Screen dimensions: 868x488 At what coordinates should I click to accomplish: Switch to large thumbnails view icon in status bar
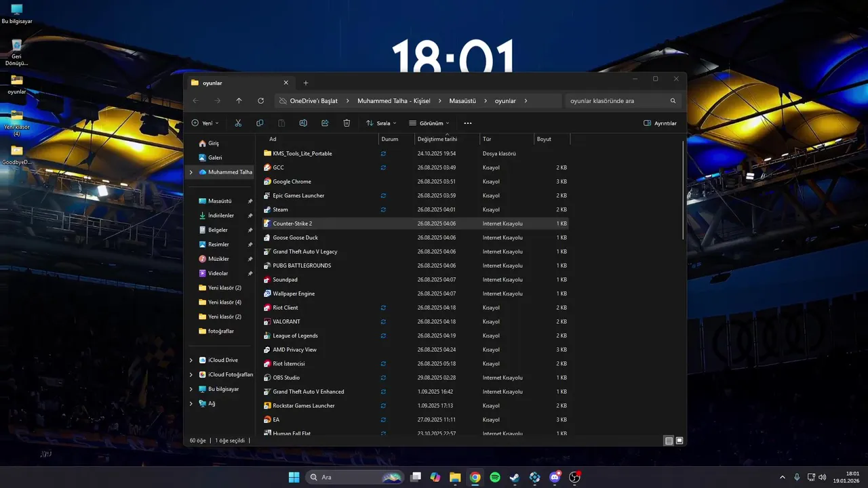click(679, 441)
